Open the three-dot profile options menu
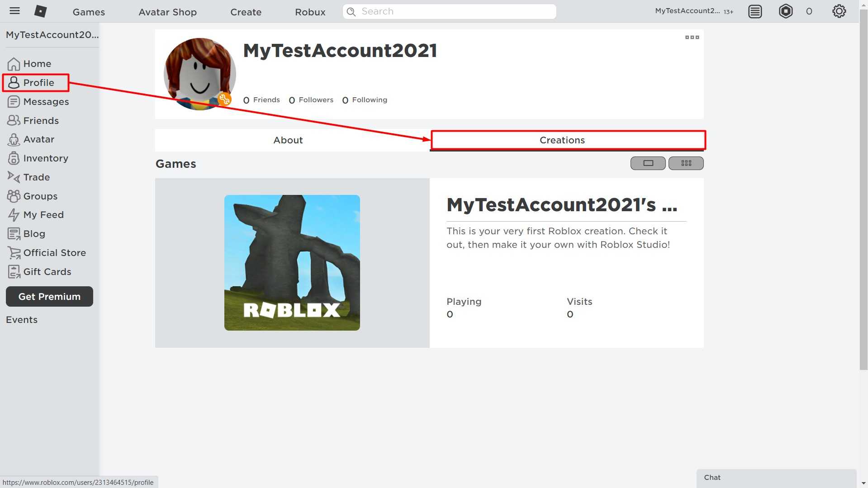 pos(692,38)
